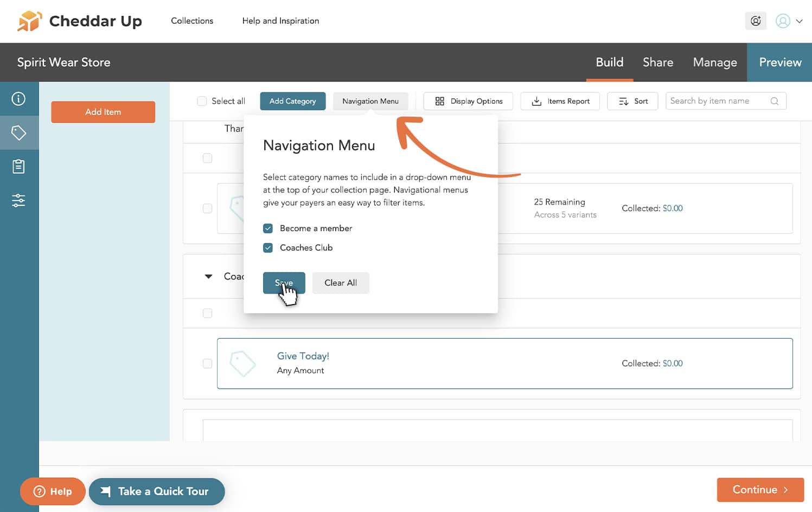Image resolution: width=812 pixels, height=512 pixels.
Task: Uncheck the Become a member checkbox
Action: [x=268, y=229]
